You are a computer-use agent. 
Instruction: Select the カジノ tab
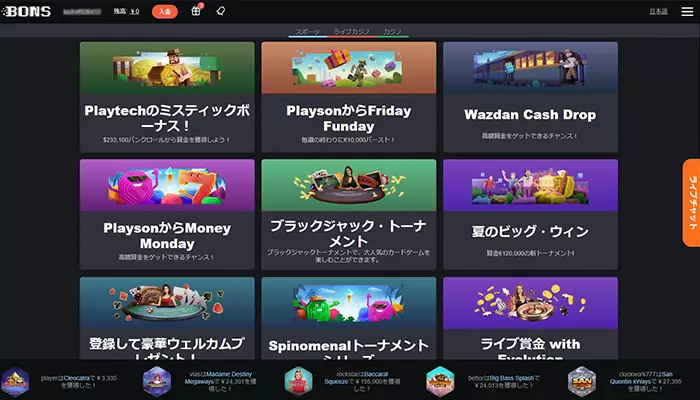(x=392, y=32)
